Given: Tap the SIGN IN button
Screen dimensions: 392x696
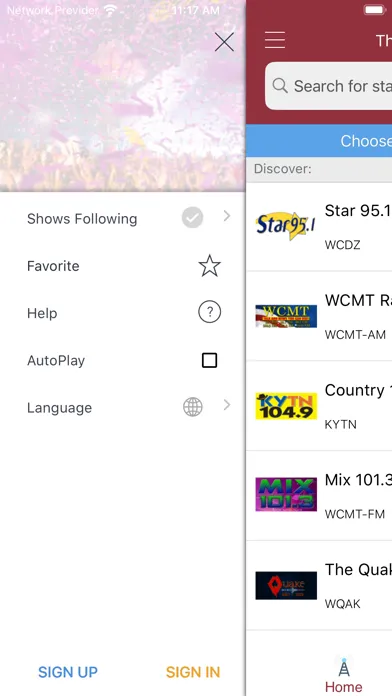Looking at the screenshot, I should click(193, 672).
